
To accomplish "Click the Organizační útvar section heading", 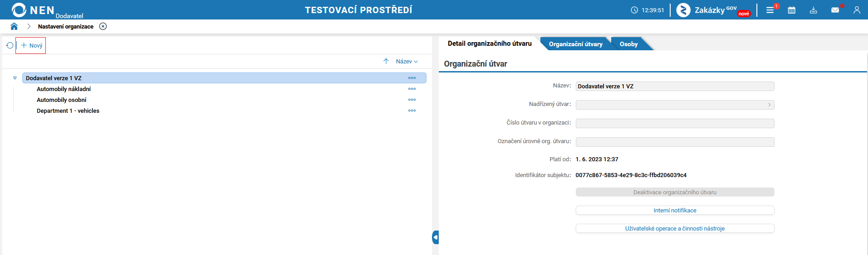I will coord(476,64).
